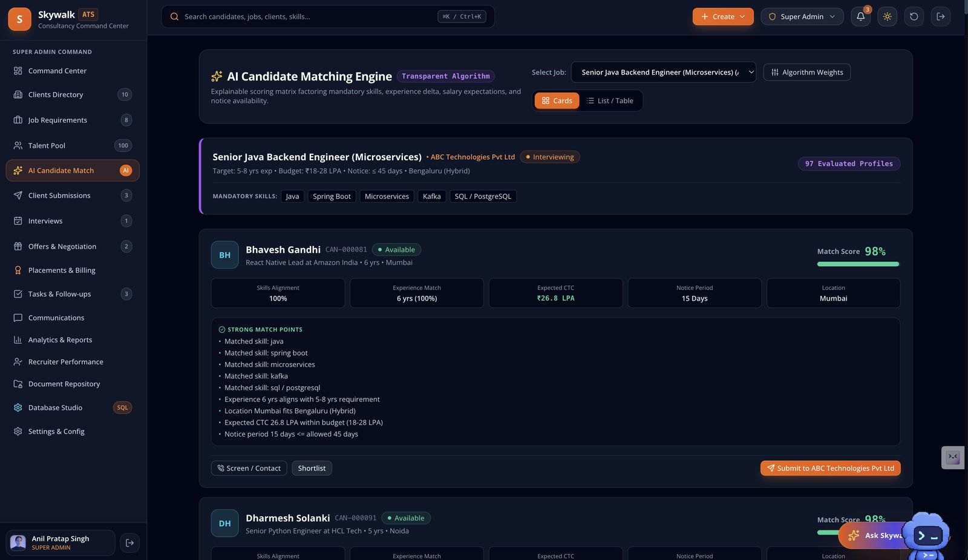Open Client Submissions paper-plane icon
The height and width of the screenshot is (560, 968).
pos(18,195)
